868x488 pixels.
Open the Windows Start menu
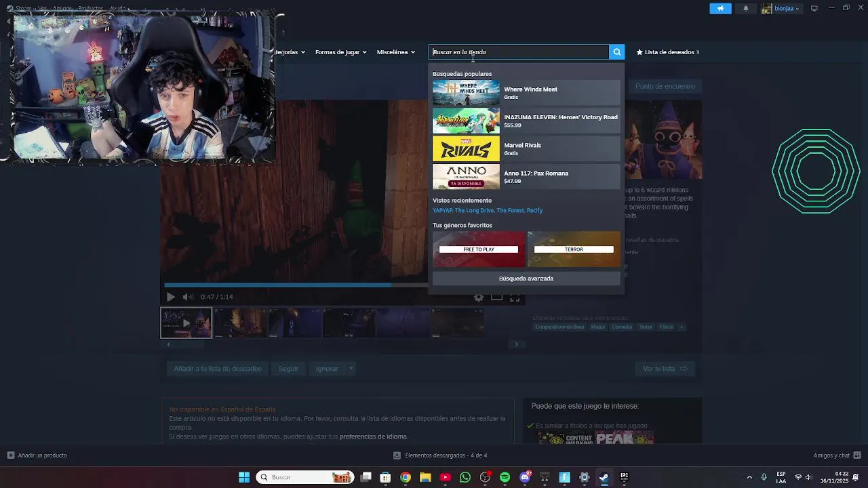pyautogui.click(x=244, y=477)
